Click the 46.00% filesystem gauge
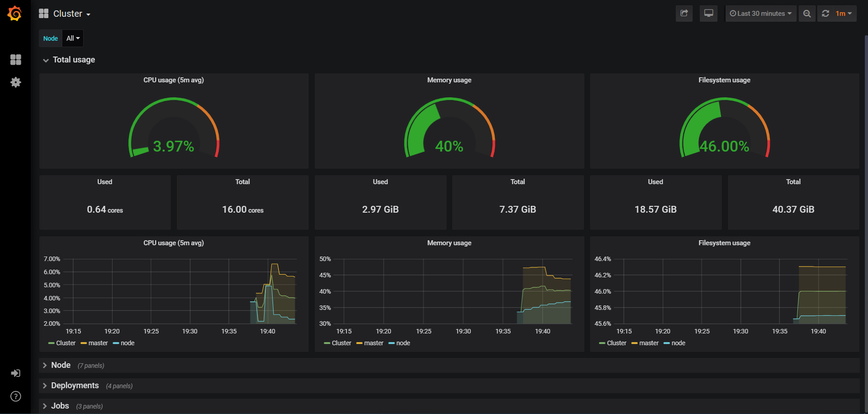 coord(725,128)
